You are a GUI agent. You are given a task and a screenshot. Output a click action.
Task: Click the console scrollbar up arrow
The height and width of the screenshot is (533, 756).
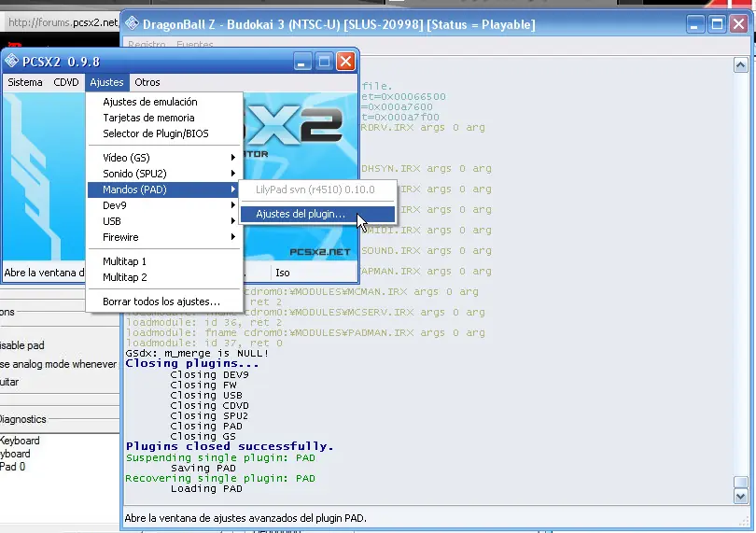pyautogui.click(x=740, y=64)
